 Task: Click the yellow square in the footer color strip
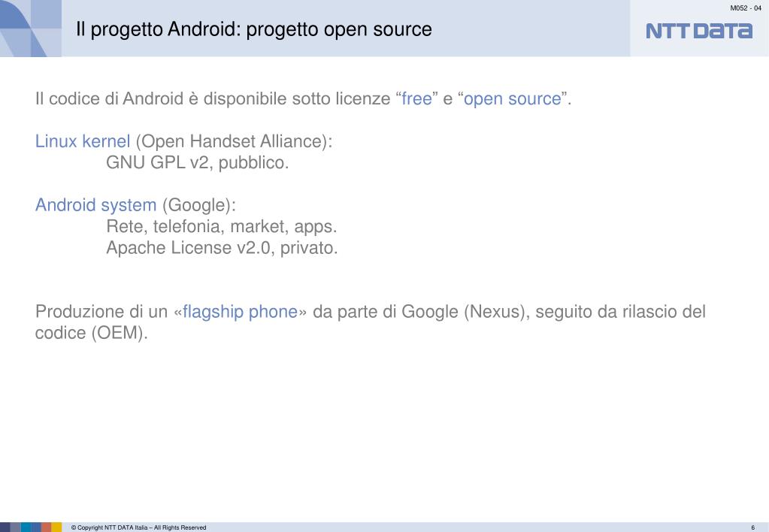(x=56, y=527)
